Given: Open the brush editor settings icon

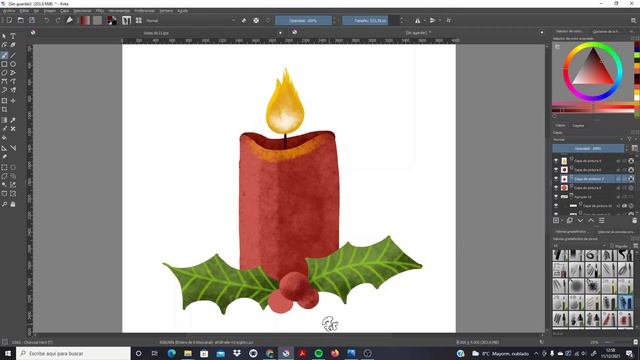Looking at the screenshot, I should coord(69,20).
